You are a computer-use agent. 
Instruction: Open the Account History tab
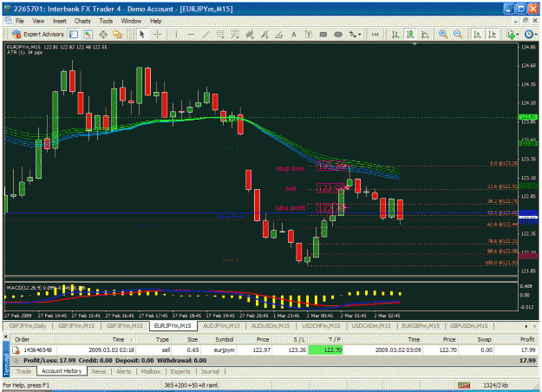tap(62, 371)
